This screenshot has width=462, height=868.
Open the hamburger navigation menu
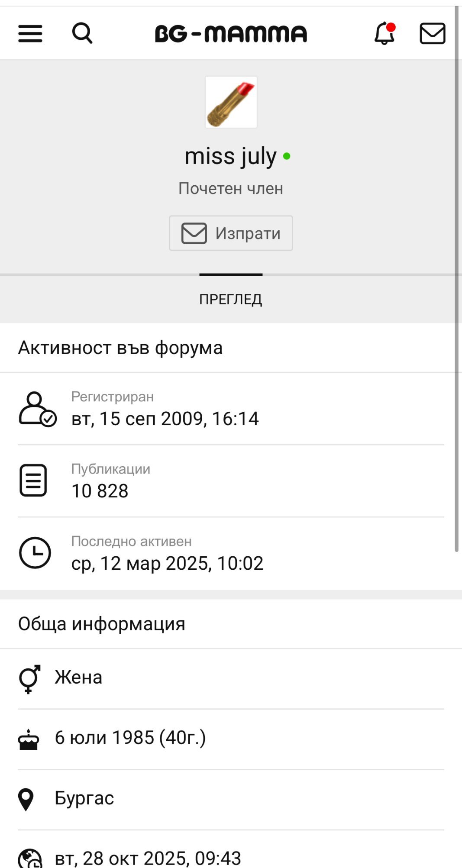coord(30,33)
